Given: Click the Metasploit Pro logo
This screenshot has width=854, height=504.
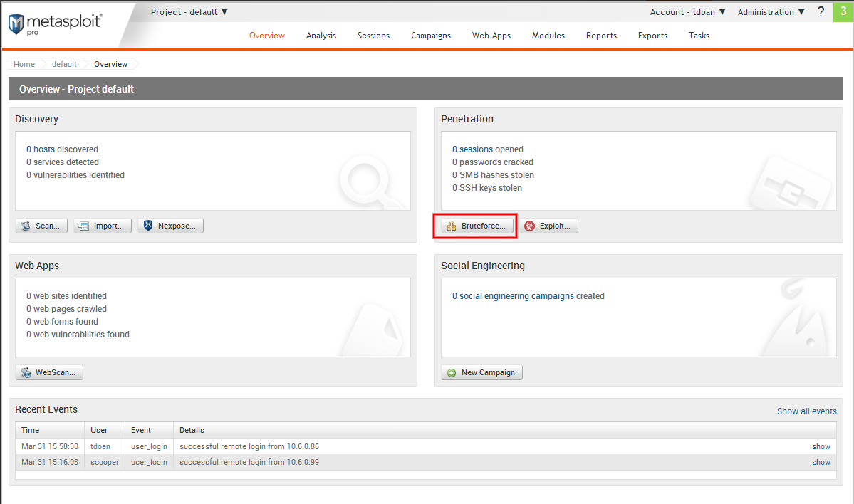Looking at the screenshot, I should pyautogui.click(x=55, y=23).
